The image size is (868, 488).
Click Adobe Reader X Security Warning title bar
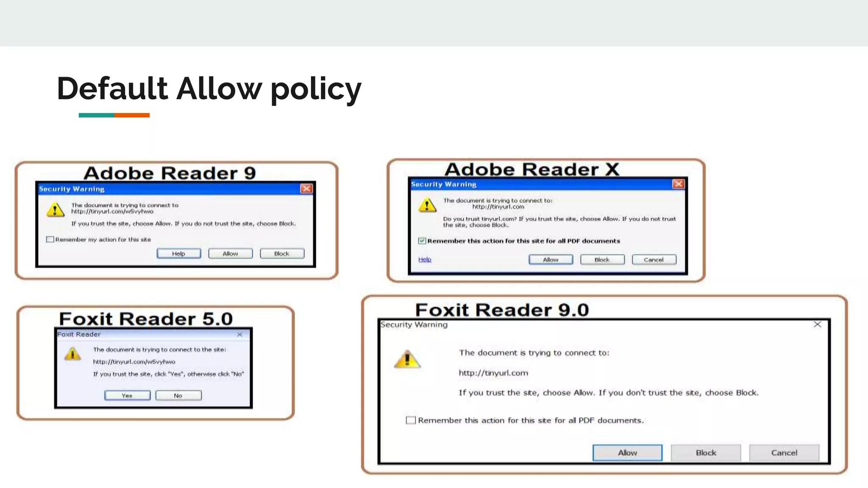548,184
